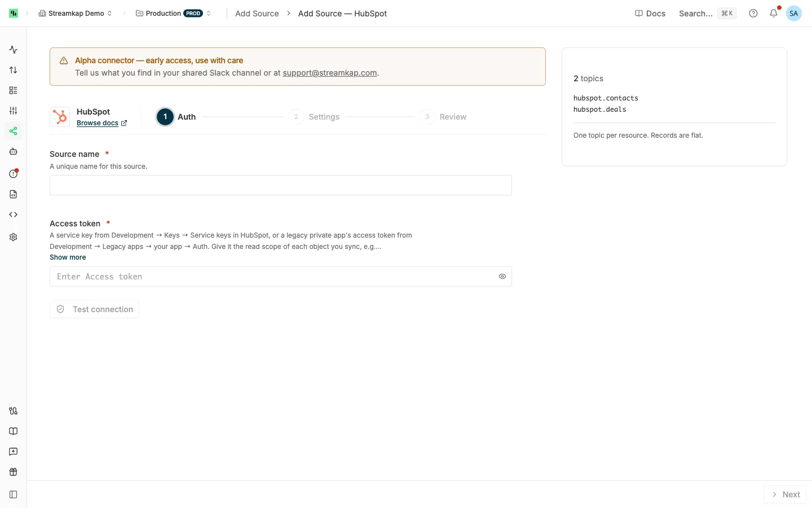Screen dimensions: 812x508
Task: Open the code file sidebar icon
Action: (x=14, y=194)
